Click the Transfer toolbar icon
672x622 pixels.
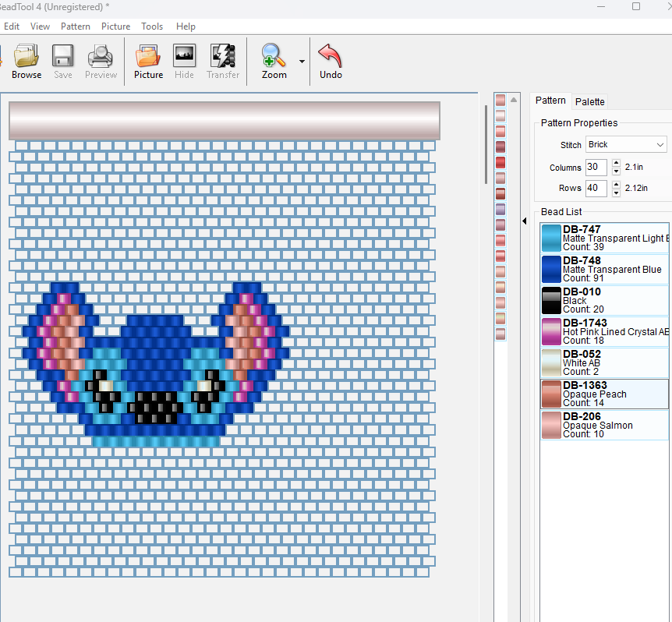point(223,62)
